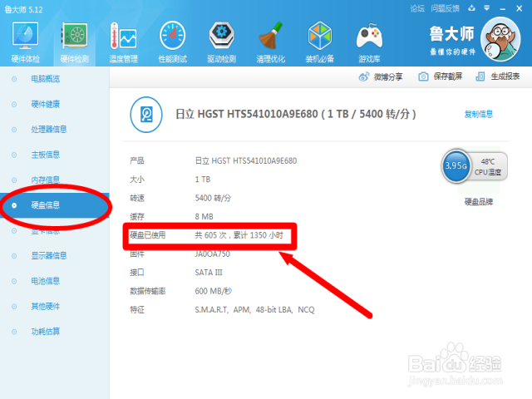Click the 1 TB size value in the details list
The height and width of the screenshot is (399, 532).
pos(203,180)
